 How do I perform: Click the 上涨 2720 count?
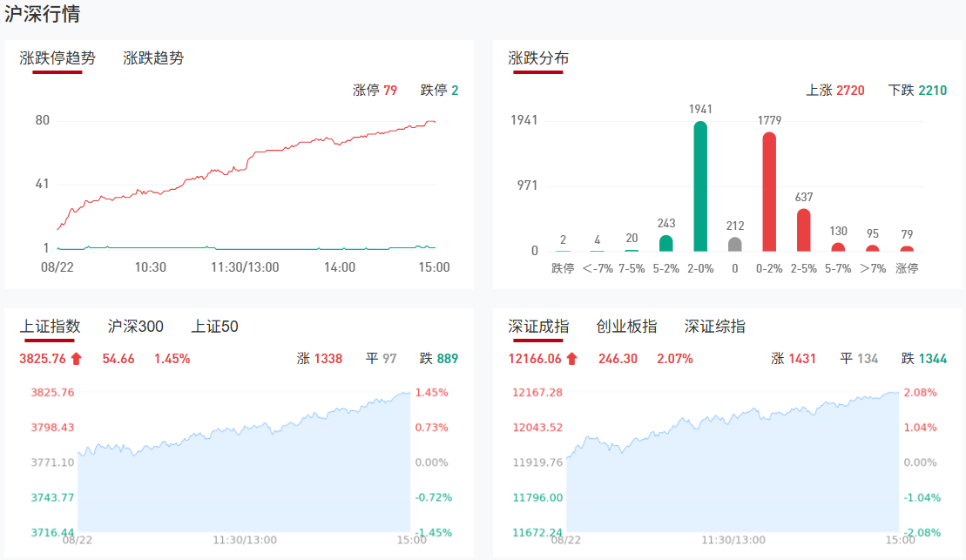click(x=835, y=90)
